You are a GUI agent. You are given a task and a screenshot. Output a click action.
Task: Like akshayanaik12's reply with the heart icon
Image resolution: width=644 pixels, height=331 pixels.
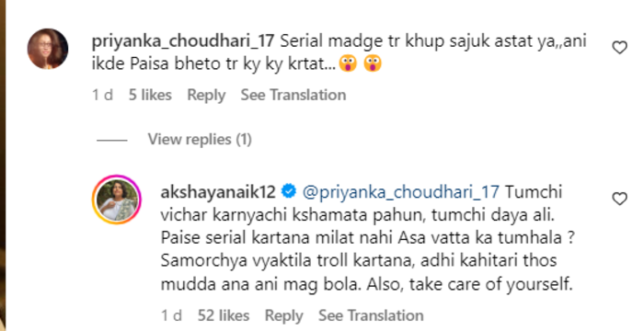click(x=620, y=200)
